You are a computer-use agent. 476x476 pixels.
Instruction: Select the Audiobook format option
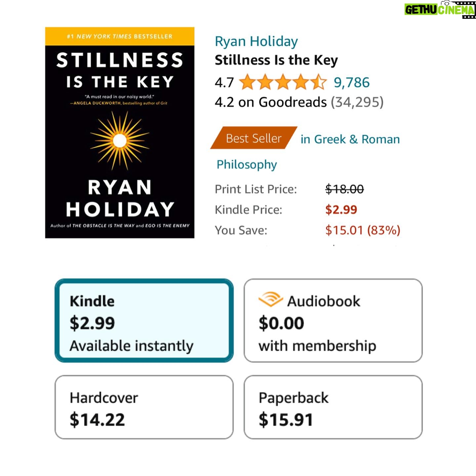point(333,321)
